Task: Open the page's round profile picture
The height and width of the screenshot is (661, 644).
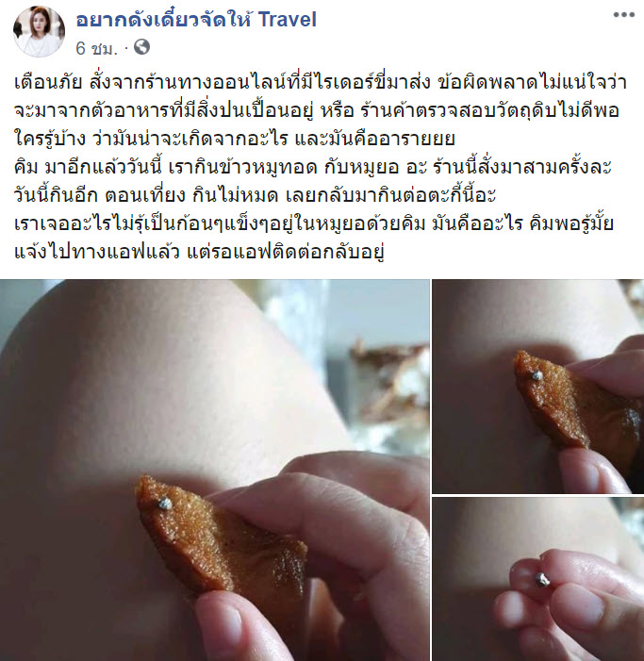Action: coord(40,32)
